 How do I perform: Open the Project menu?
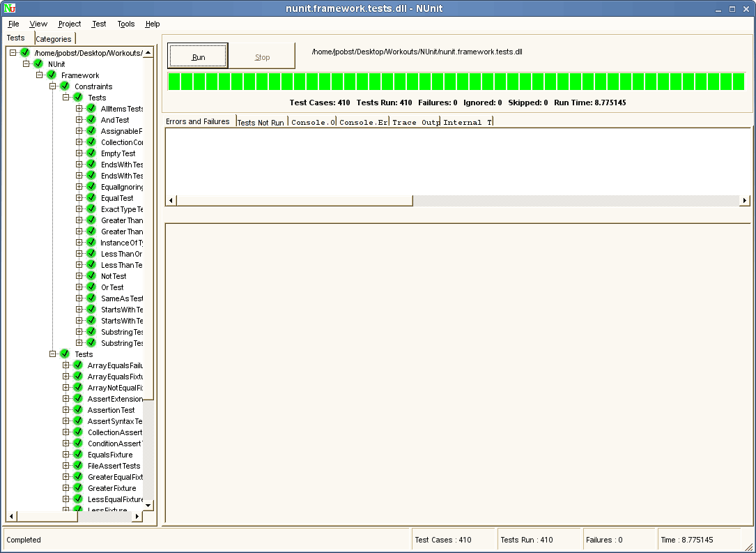coord(70,24)
